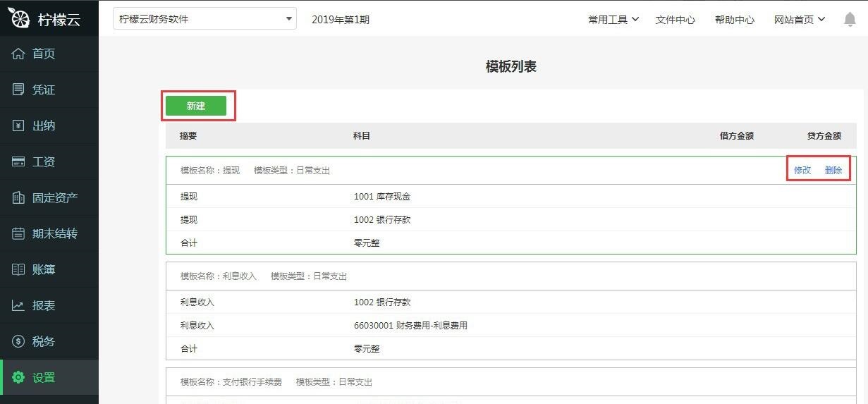Click the 摘要 column header

[188, 135]
